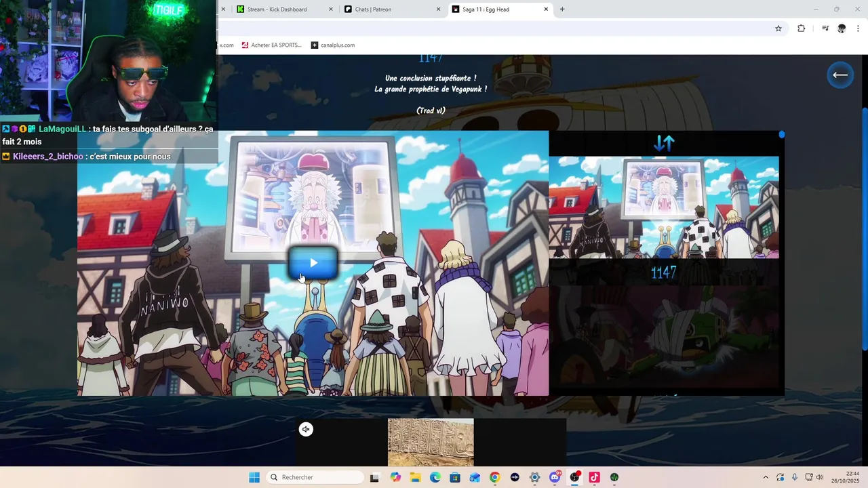Switch to Chats | Patreon tab
The width and height of the screenshot is (868, 488).
point(373,9)
